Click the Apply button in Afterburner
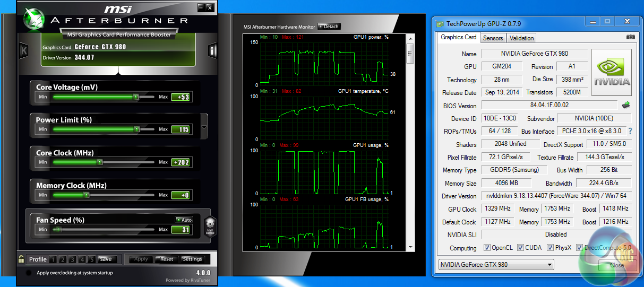The width and height of the screenshot is (644, 287). point(141,259)
